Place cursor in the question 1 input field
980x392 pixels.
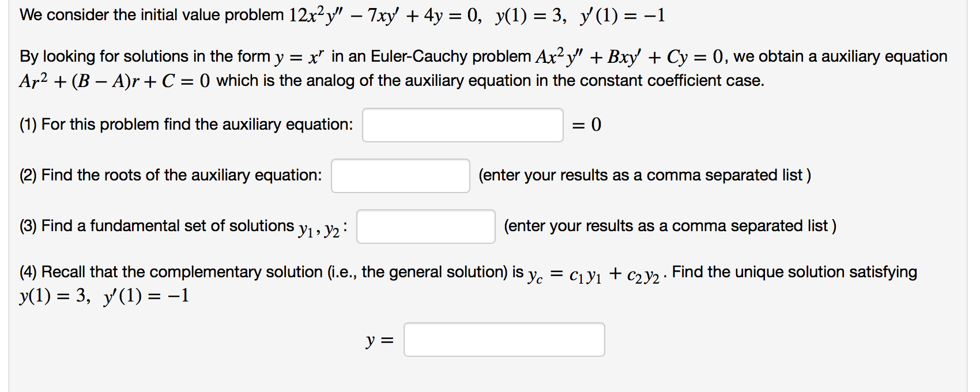coord(462,125)
